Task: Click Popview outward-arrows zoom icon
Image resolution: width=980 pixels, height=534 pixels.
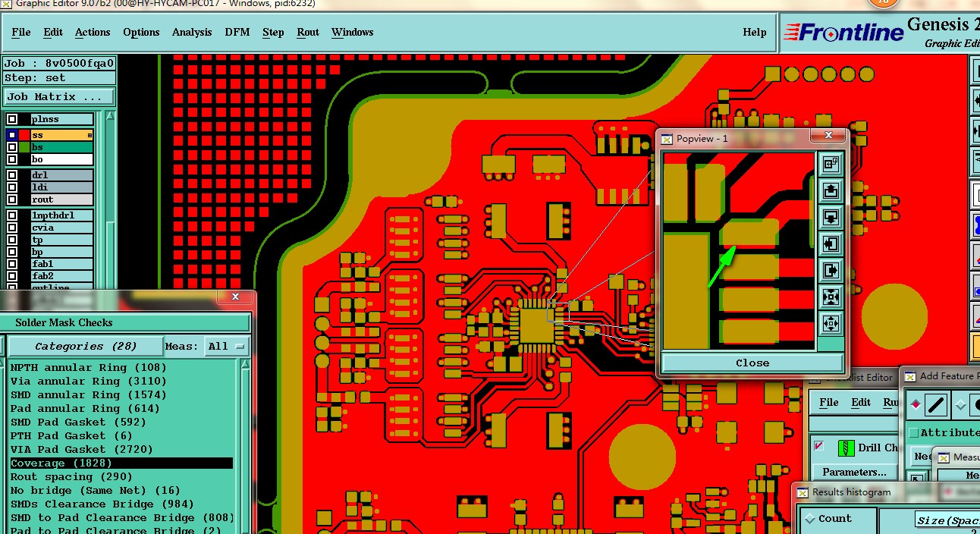Action: point(831,324)
